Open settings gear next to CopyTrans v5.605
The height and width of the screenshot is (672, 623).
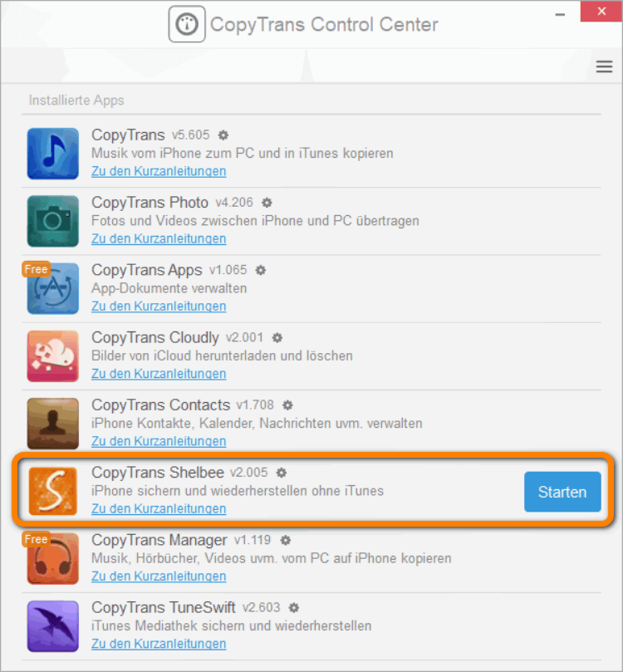tap(223, 135)
